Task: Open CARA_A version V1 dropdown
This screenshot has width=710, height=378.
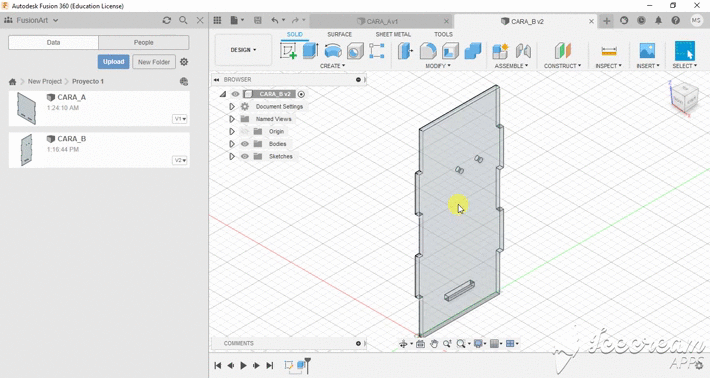Action: pyautogui.click(x=180, y=119)
